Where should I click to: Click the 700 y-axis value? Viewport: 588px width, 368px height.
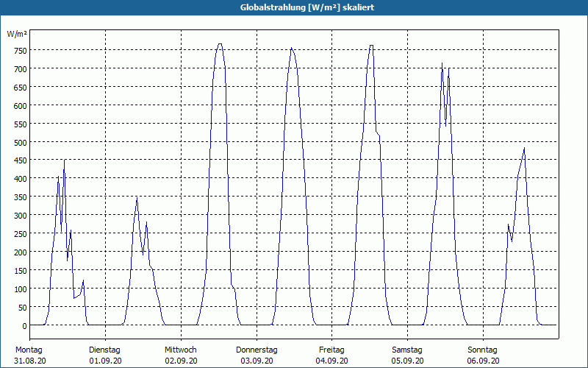[x=21, y=69]
